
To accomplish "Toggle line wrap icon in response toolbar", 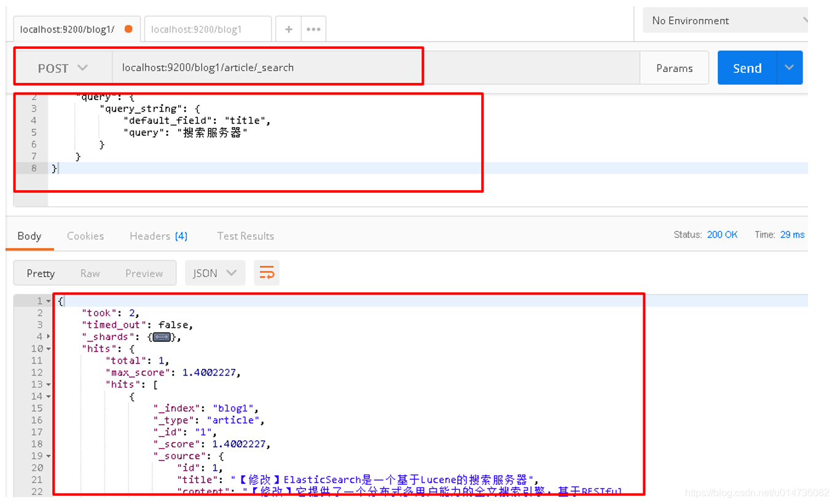I will click(267, 273).
